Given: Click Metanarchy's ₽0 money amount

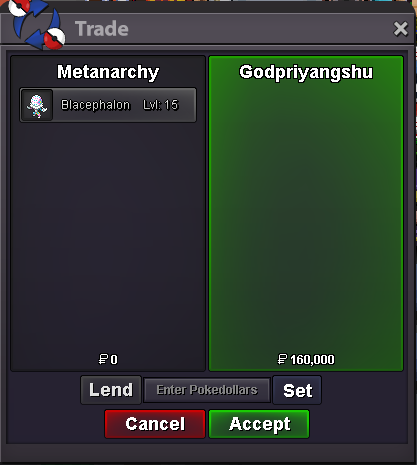Looking at the screenshot, I should (108, 359).
